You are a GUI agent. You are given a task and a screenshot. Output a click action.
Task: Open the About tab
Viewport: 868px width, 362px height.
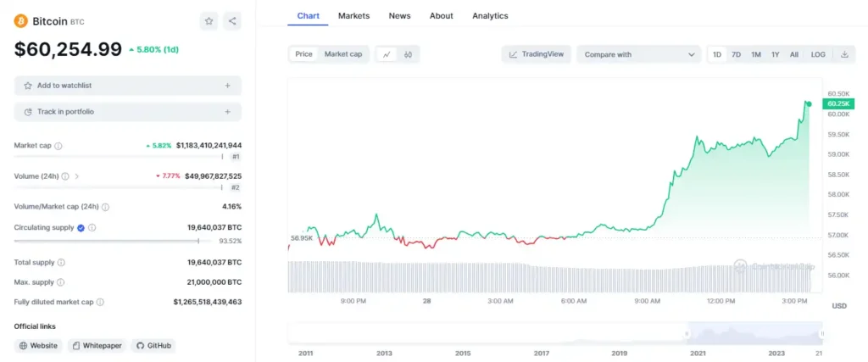(x=441, y=15)
